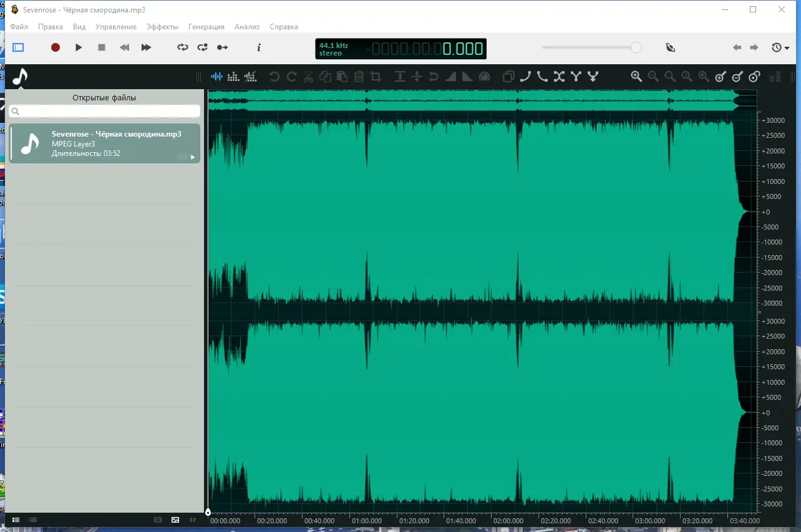Click the Paste clipboard icon
This screenshot has height=532, width=801.
coord(342,77)
